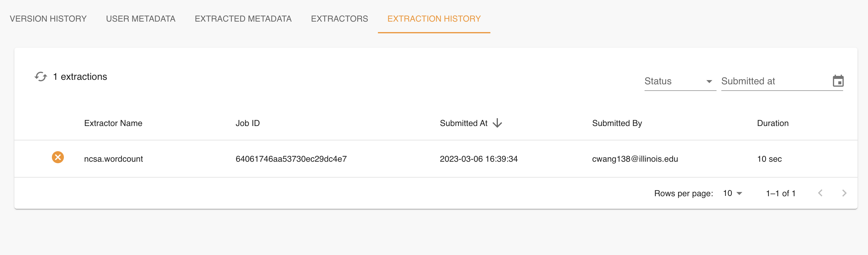Image resolution: width=868 pixels, height=255 pixels.
Task: Click the refresh extractions icon
Action: pyautogui.click(x=41, y=76)
